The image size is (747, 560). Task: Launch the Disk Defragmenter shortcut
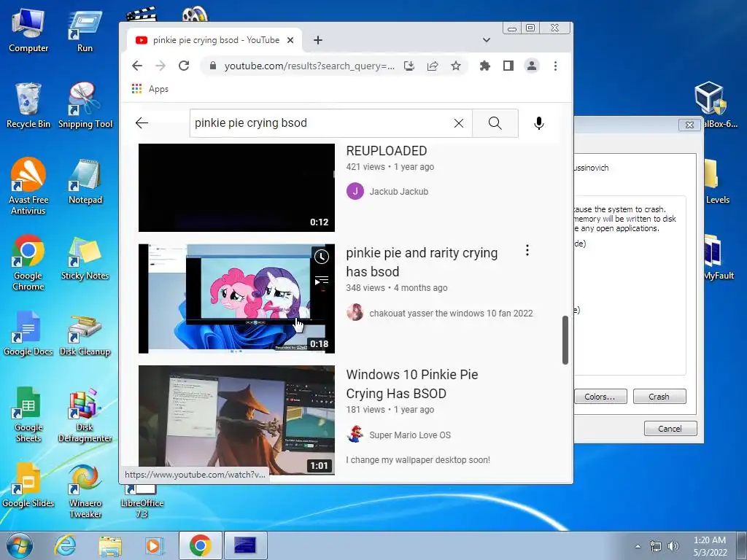tap(85, 414)
